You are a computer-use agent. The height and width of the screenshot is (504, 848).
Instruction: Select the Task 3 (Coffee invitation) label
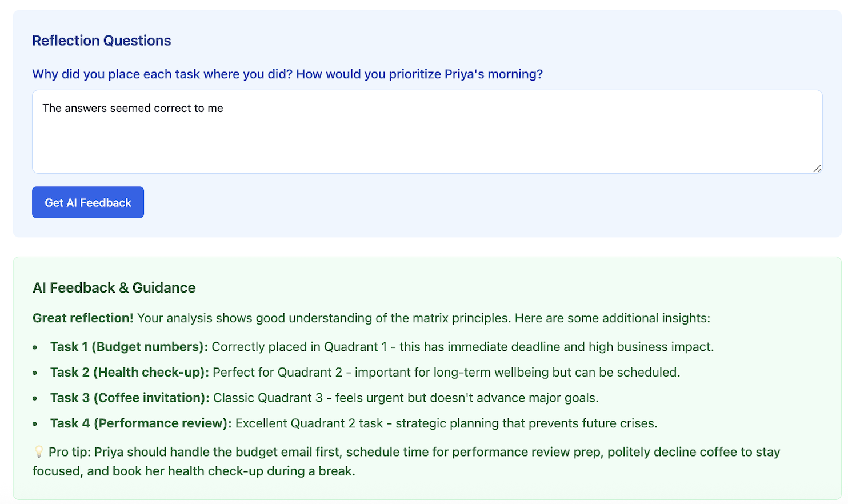[x=130, y=398]
